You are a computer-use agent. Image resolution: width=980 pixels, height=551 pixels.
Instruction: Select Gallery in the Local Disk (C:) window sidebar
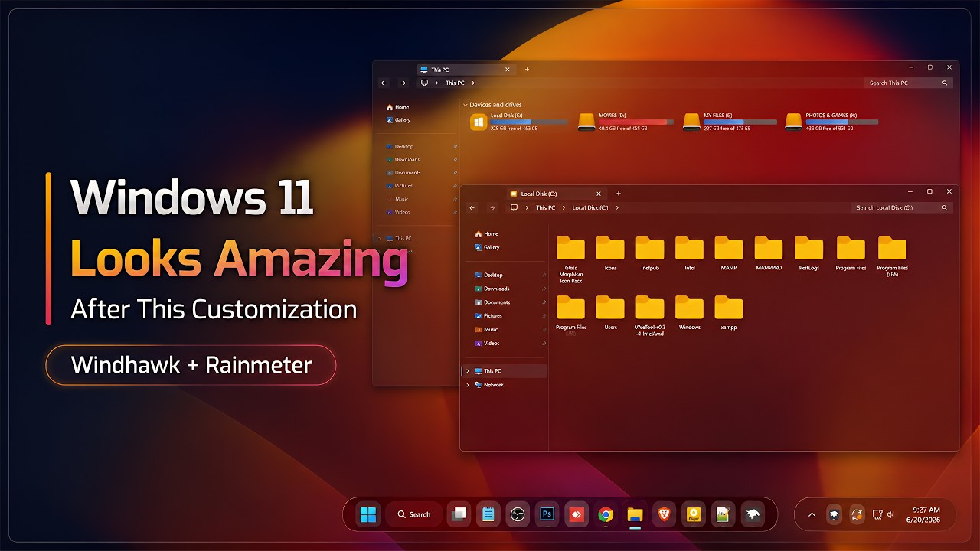487,247
